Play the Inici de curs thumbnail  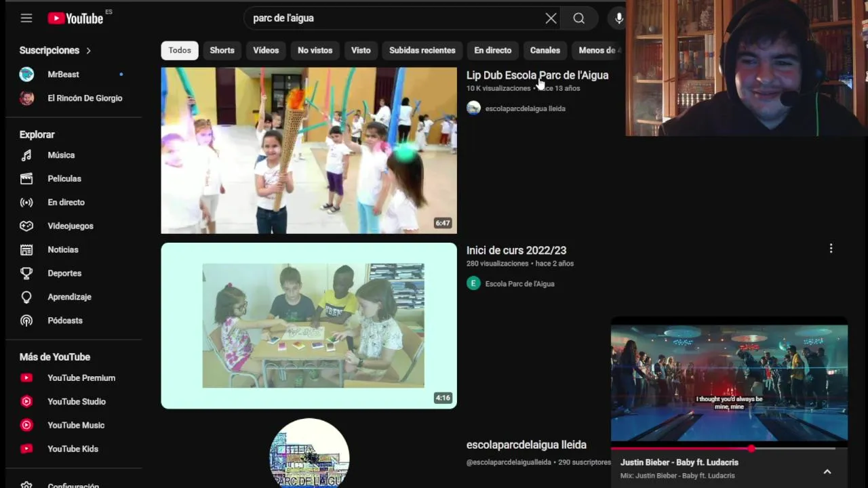click(309, 326)
